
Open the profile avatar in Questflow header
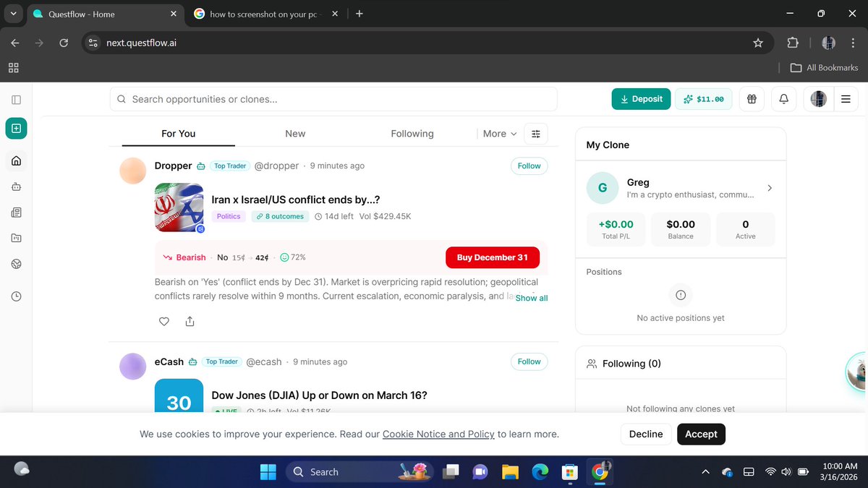[x=818, y=99]
